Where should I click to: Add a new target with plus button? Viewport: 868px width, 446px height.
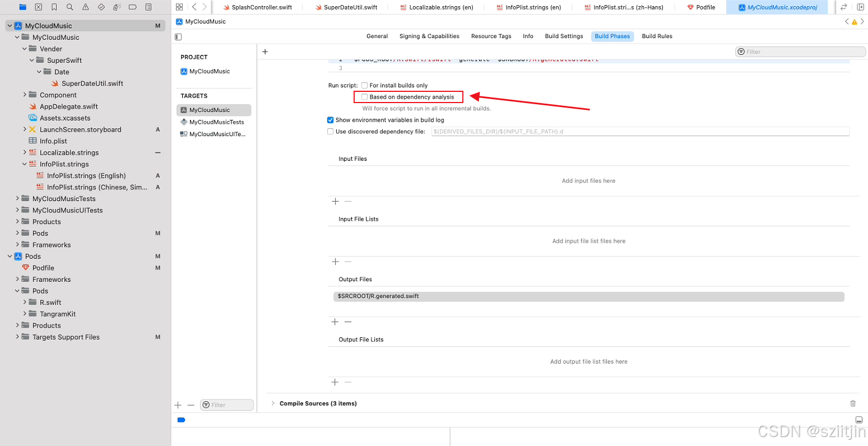click(x=178, y=405)
